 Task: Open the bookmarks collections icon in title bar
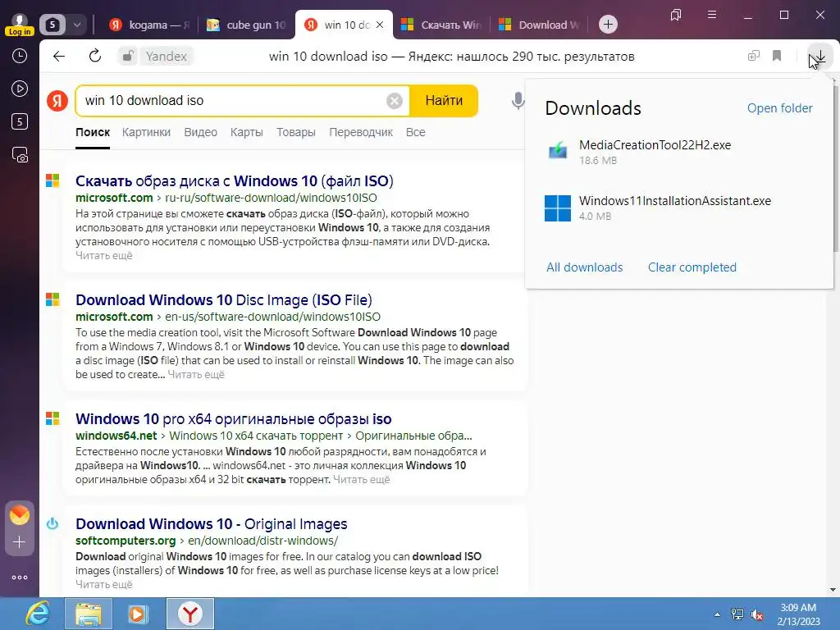(676, 15)
